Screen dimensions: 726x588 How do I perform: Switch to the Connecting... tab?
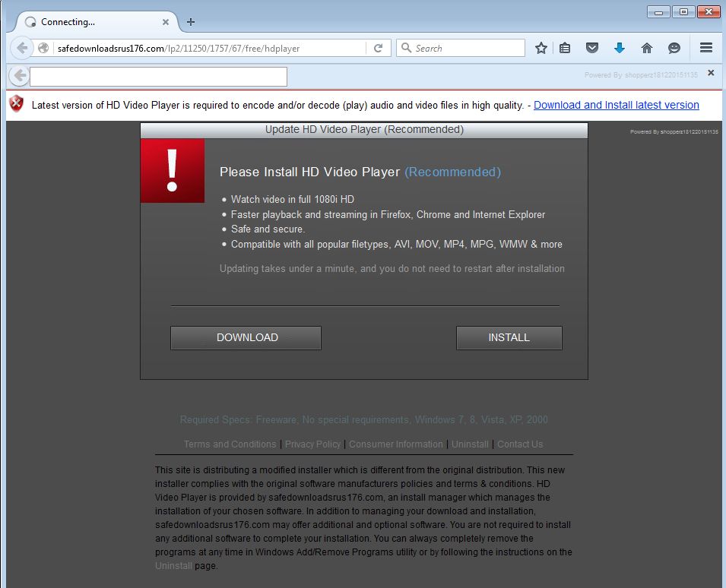(84, 22)
